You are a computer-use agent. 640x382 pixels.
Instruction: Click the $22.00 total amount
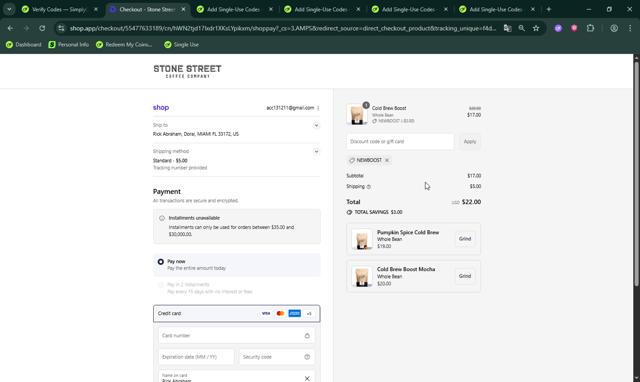(471, 202)
